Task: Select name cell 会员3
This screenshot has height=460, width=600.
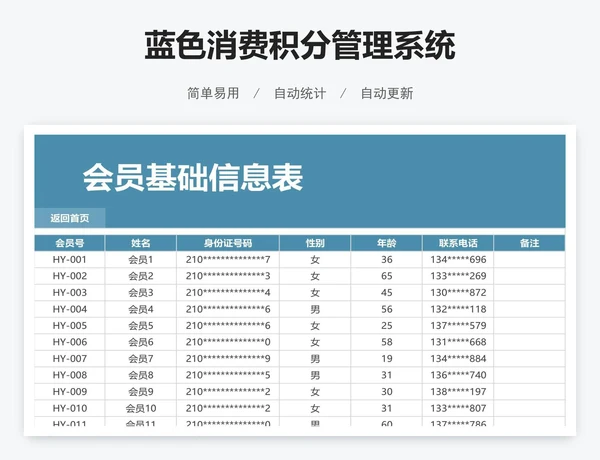Action: tap(141, 292)
